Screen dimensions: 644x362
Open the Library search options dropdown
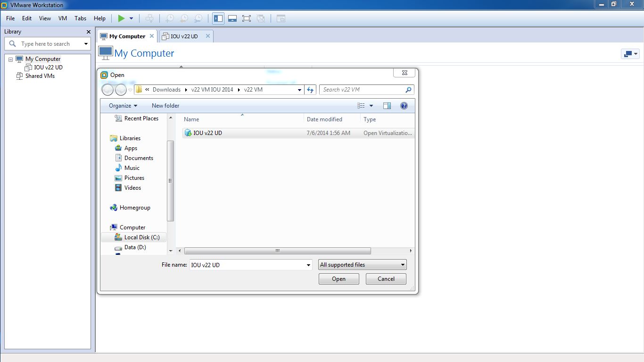coord(86,44)
